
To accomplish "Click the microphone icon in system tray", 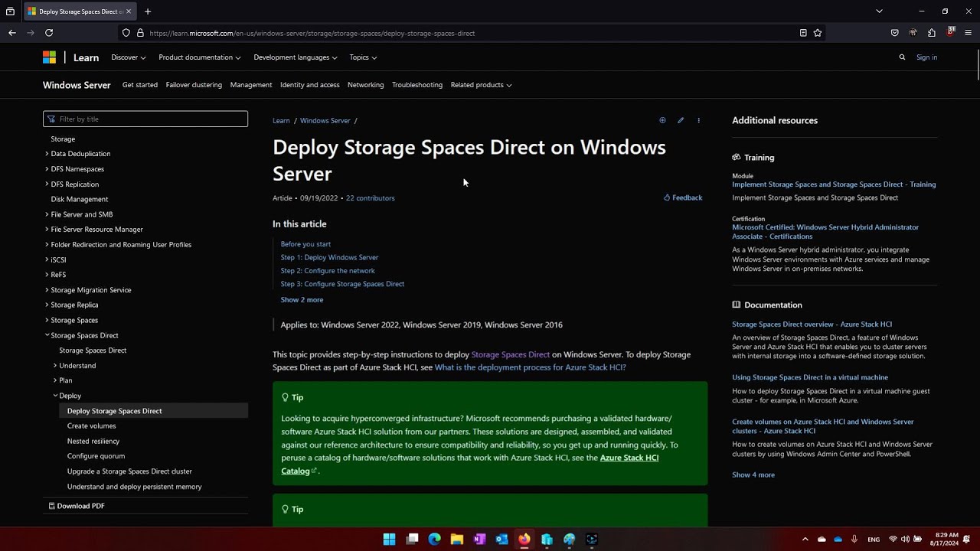I will (x=854, y=539).
